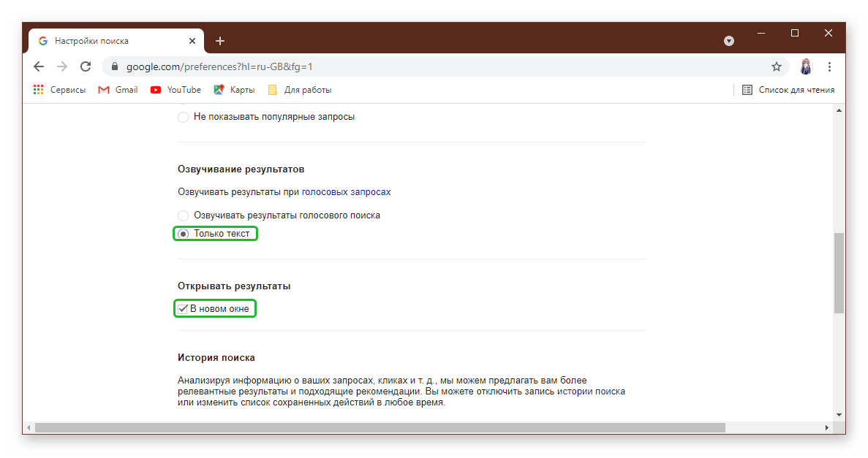Click the browser back arrow
The height and width of the screenshot is (458, 868).
[39, 66]
